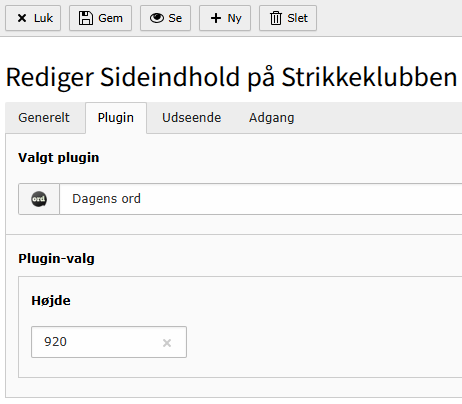Open the Udseende tab
The height and width of the screenshot is (404, 462).
[x=192, y=118]
